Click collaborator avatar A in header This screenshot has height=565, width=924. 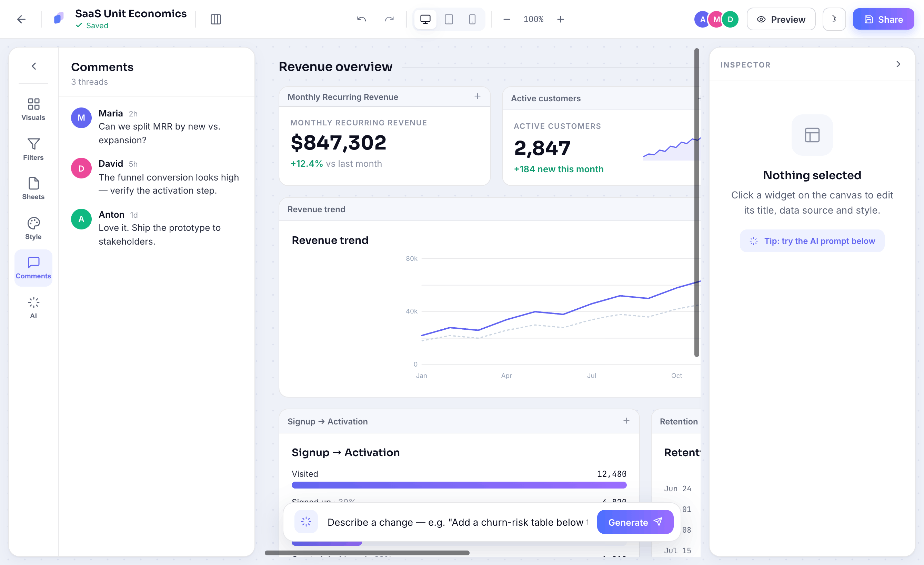click(x=702, y=19)
